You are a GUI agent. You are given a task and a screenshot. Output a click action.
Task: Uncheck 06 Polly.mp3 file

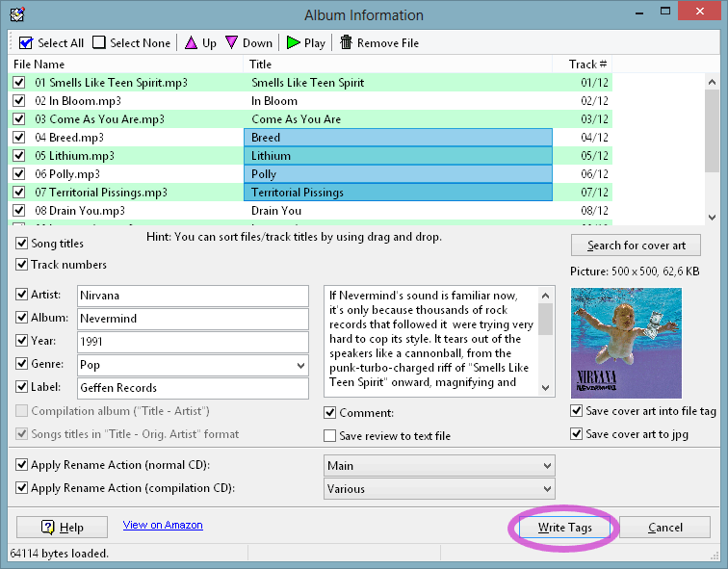19,174
